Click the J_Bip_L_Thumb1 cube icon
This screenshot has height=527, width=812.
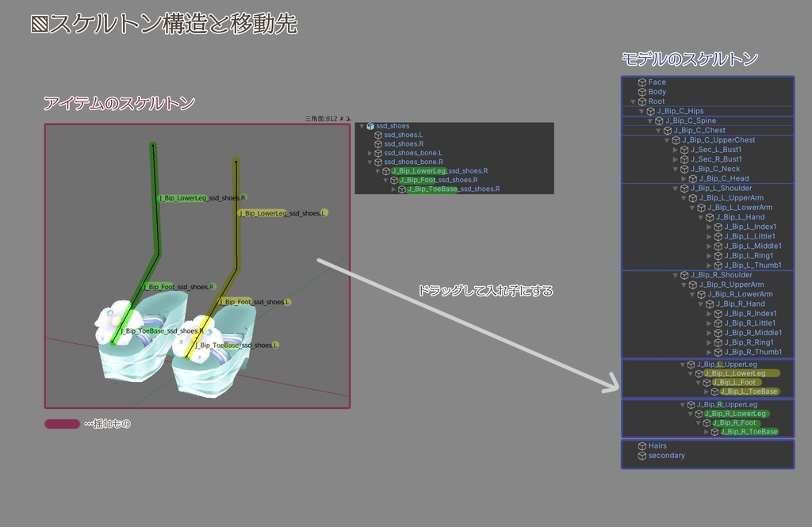click(718, 265)
